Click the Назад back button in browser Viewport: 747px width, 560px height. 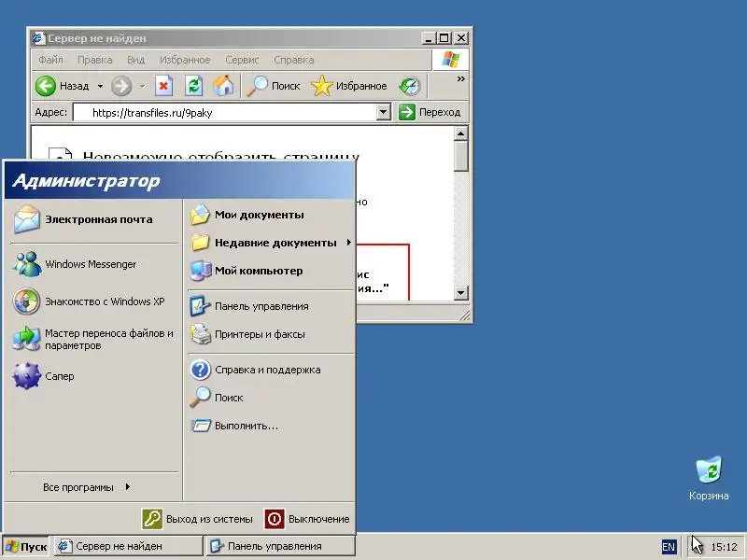63,86
